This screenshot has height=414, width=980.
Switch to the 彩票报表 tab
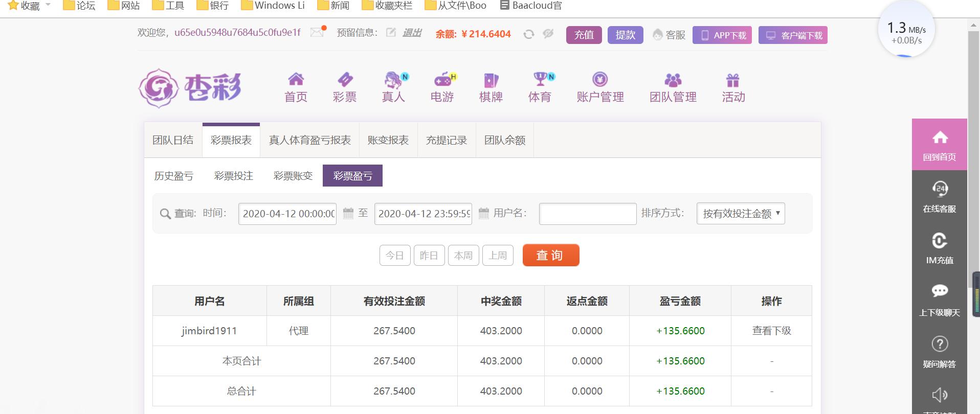pos(231,140)
